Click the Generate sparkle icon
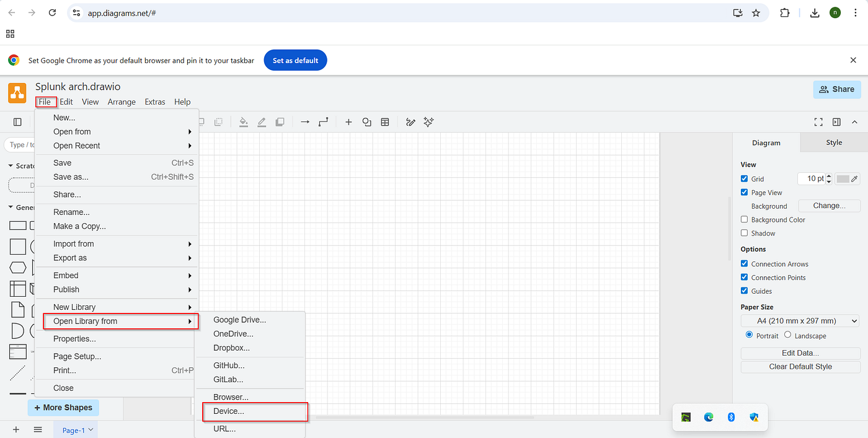 click(428, 122)
